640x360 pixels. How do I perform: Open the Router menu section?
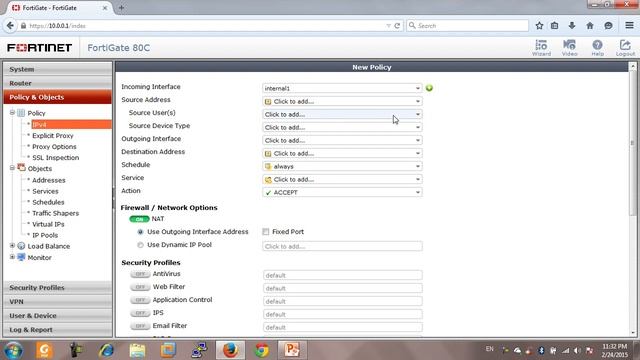[58, 83]
